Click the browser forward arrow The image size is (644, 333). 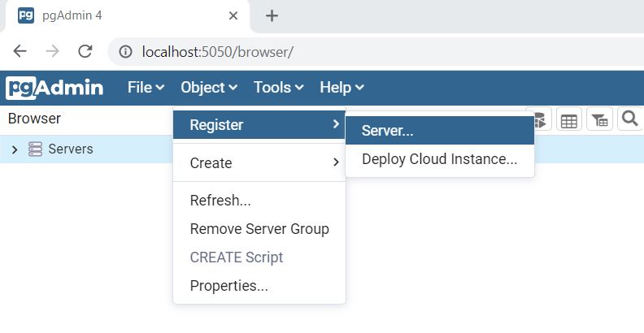coord(53,52)
